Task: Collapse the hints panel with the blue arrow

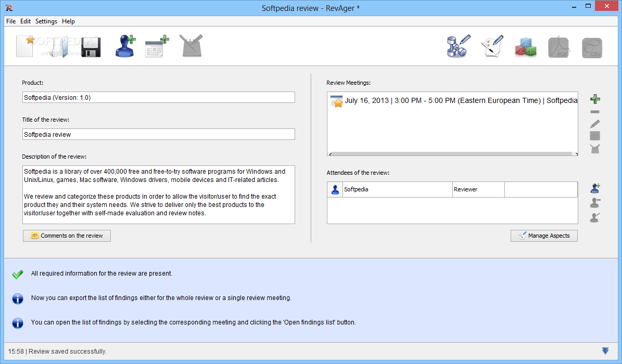Action: tap(605, 351)
